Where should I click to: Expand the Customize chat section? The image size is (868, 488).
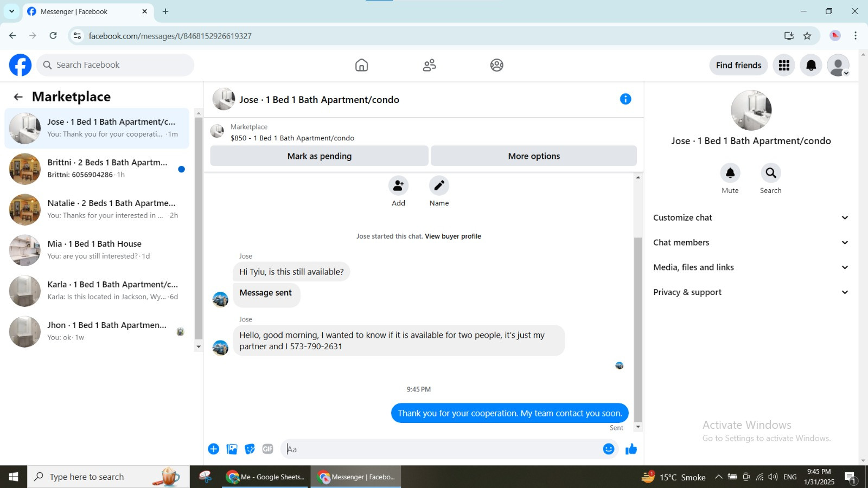tap(751, 217)
